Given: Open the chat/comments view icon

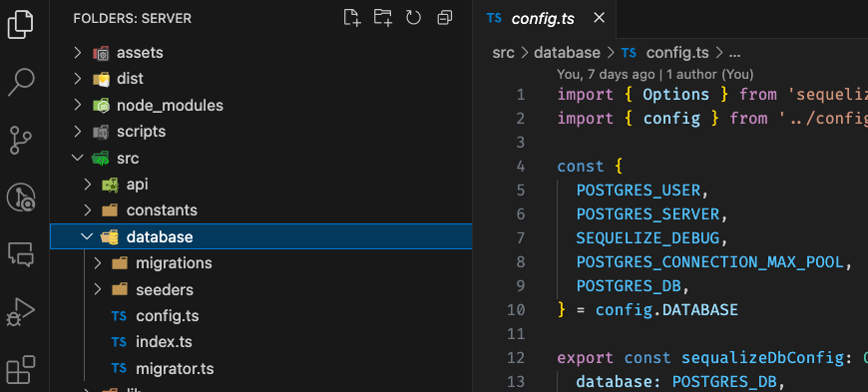Looking at the screenshot, I should (21, 254).
